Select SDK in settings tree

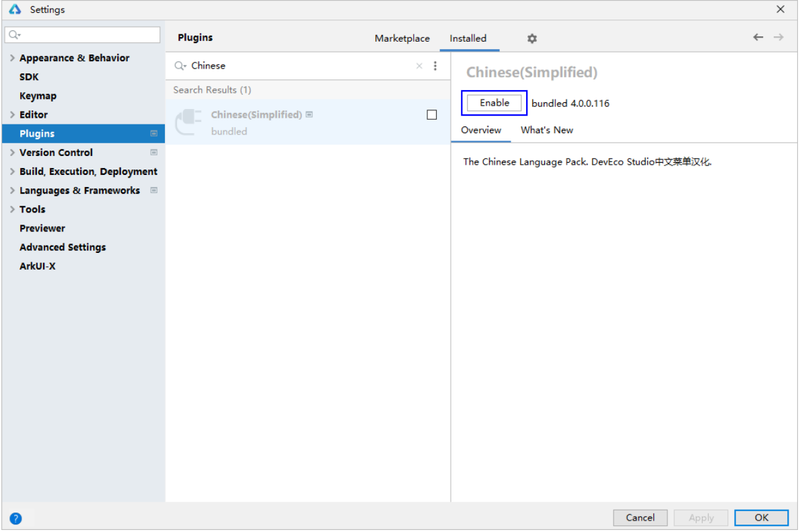tap(29, 77)
